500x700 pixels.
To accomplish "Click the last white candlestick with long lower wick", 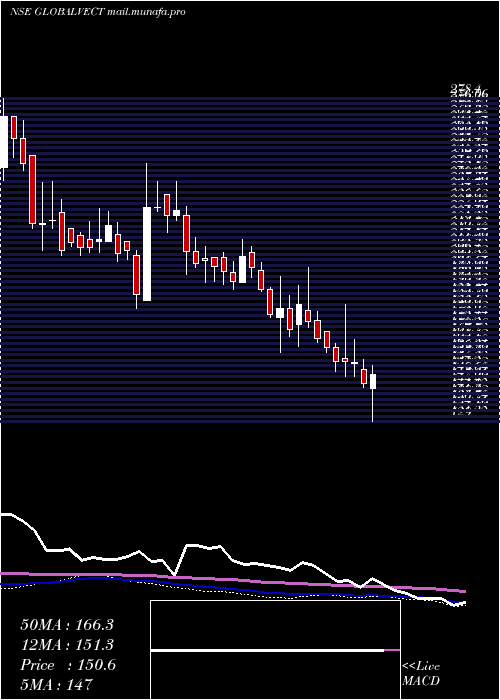I will [373, 382].
